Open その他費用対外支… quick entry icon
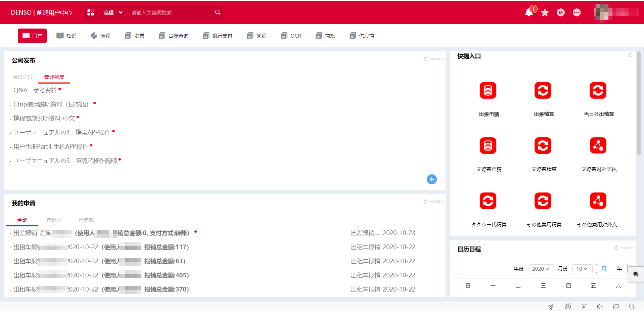644x311 pixels. [x=598, y=201]
